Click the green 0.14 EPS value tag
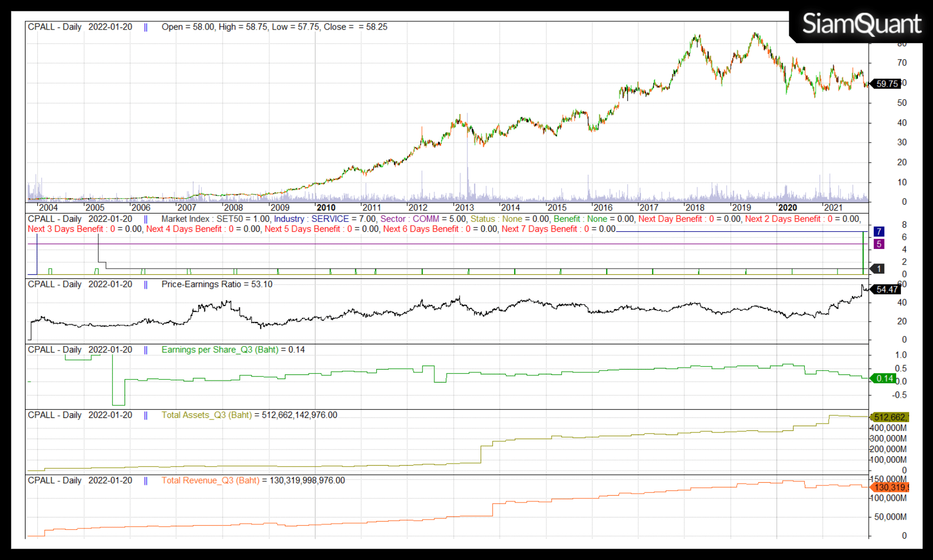 884,379
